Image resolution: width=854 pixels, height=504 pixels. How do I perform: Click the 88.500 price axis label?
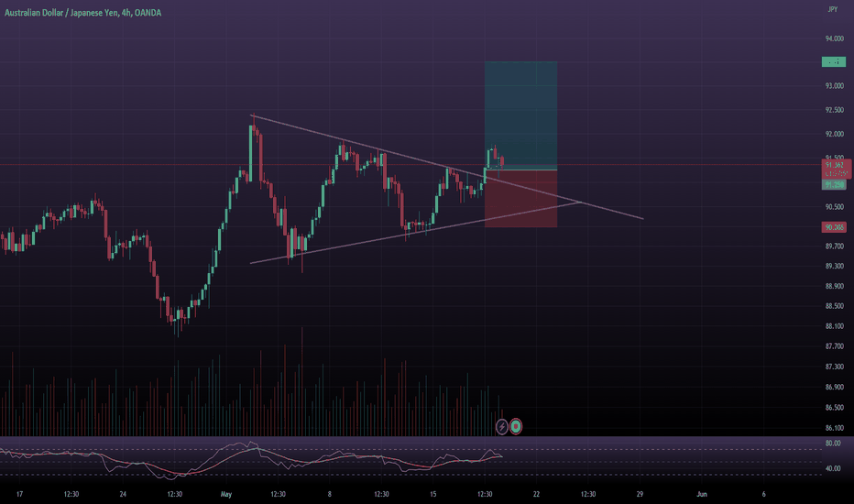(x=835, y=306)
